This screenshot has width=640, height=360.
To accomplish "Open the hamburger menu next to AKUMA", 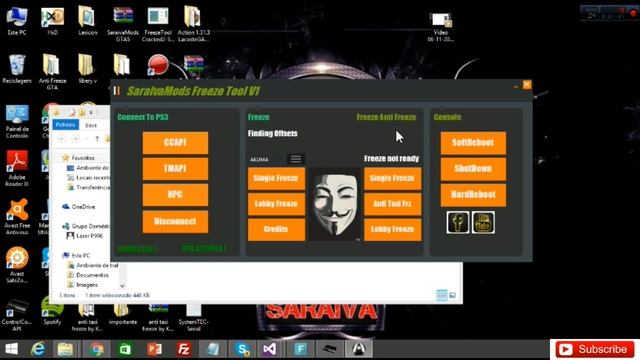I will (296, 159).
